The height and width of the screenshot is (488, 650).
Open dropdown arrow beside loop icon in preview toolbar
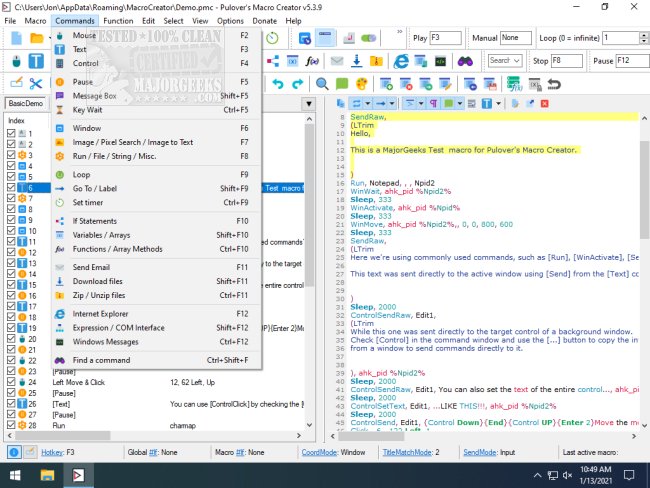(x=367, y=104)
